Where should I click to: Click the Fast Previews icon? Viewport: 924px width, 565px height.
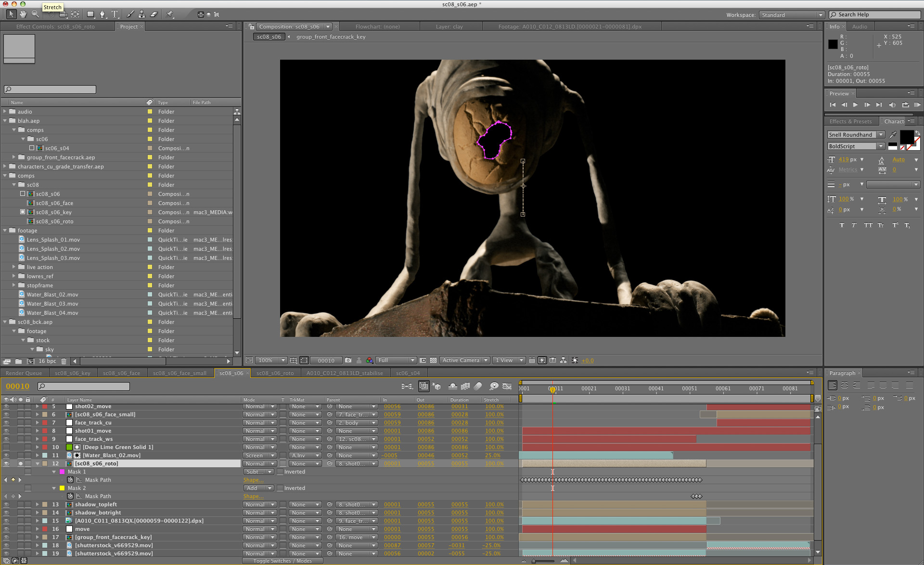542,360
